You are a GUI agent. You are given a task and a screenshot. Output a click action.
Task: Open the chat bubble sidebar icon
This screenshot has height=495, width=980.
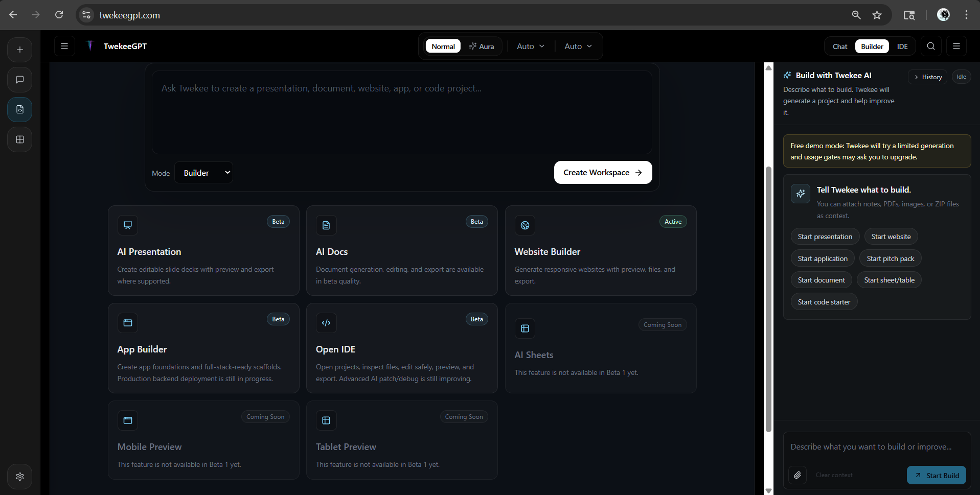point(20,80)
